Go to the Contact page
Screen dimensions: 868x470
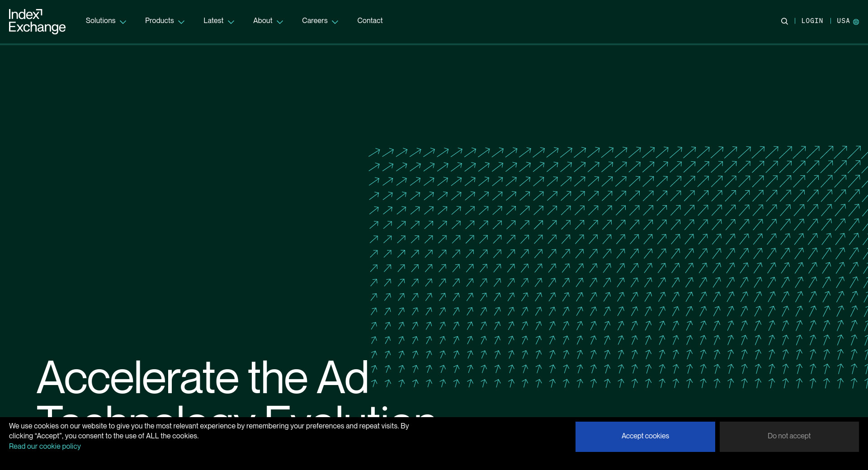[370, 21]
